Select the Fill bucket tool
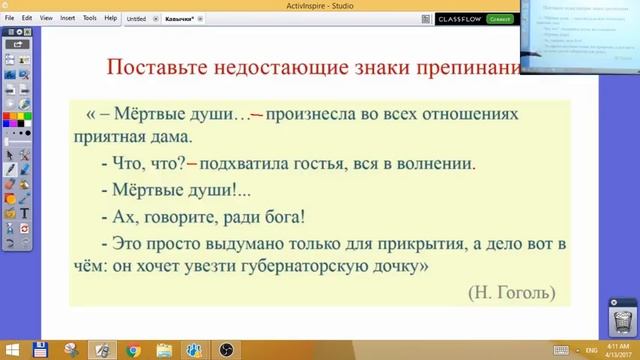The image size is (640, 360). 24,184
